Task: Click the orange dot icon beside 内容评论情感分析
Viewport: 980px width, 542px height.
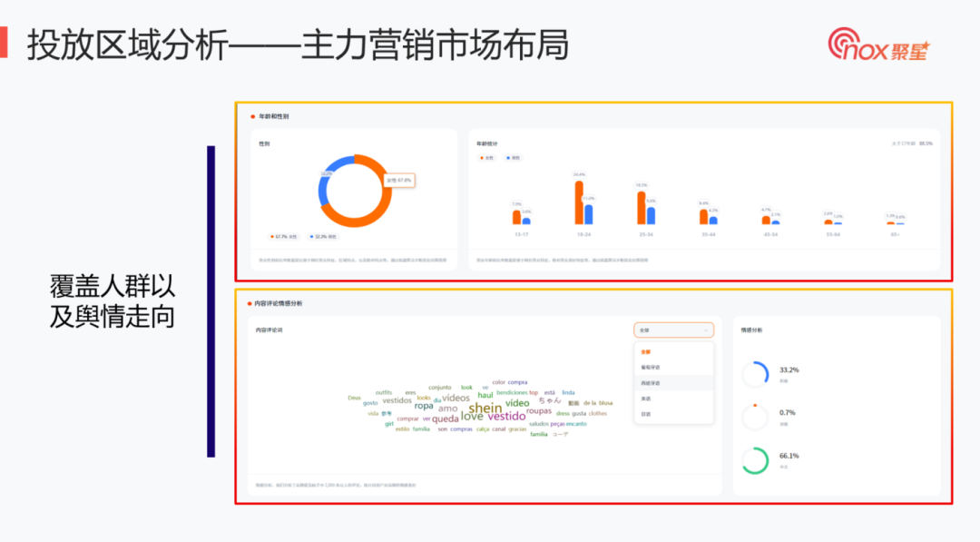Action: tap(251, 303)
